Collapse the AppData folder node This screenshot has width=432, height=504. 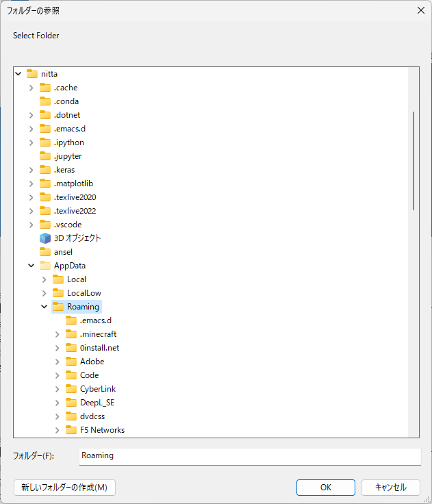(x=31, y=266)
